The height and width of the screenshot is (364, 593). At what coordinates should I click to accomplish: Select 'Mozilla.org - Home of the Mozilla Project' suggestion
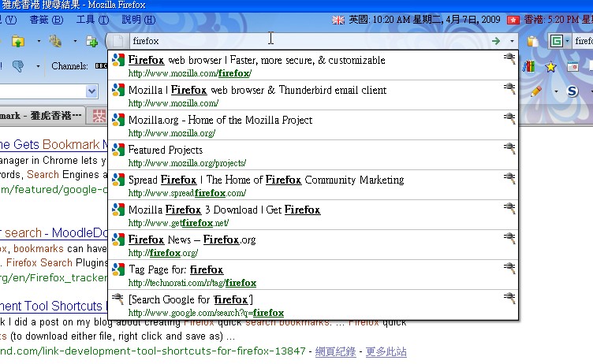coord(313,125)
